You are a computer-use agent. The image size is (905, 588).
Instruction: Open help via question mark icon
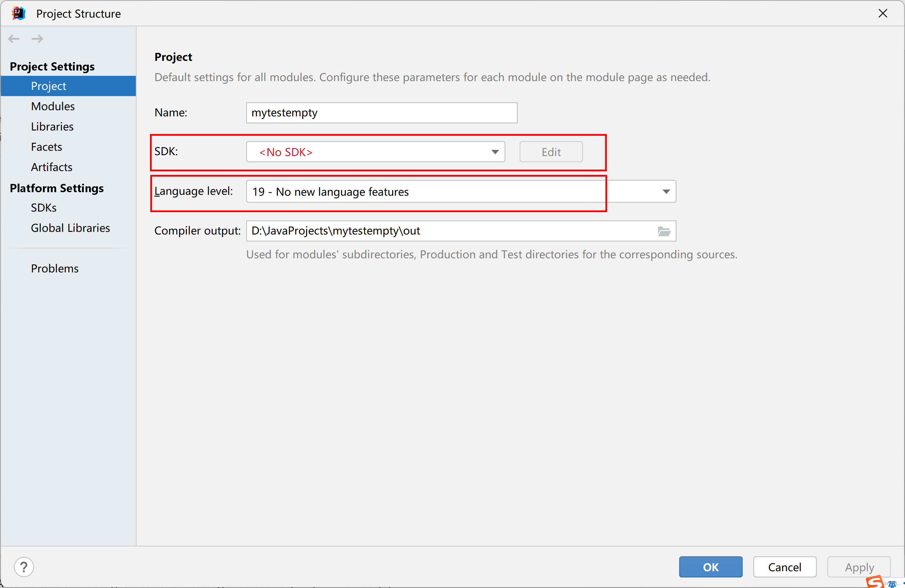pos(24,567)
